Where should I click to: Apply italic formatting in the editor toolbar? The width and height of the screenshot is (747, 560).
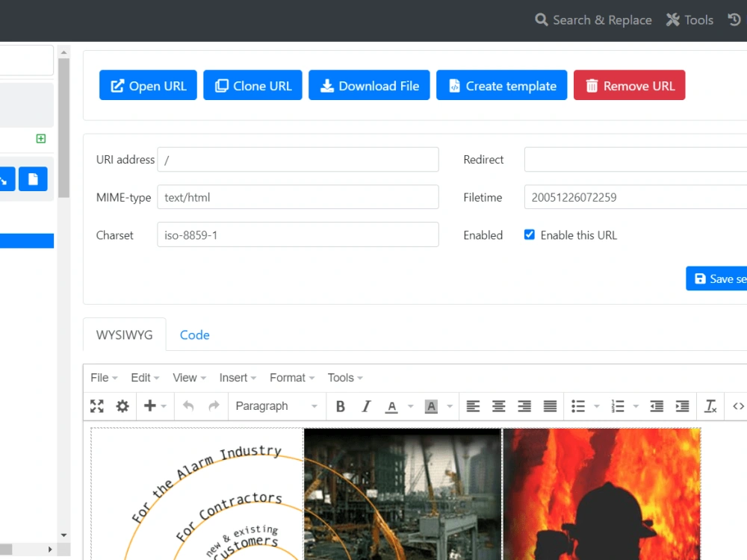(x=366, y=406)
